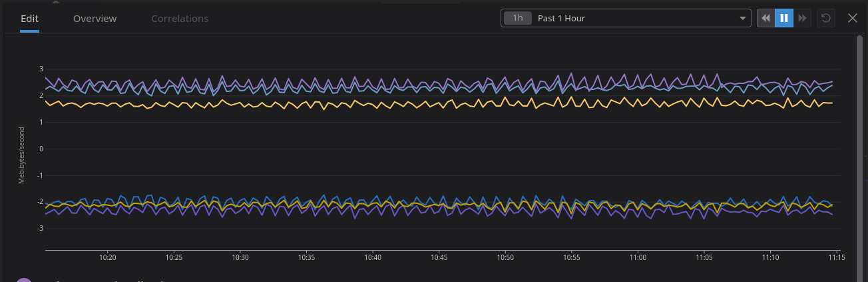Click the 1h time badge
Screen dimensions: 868x282
click(518, 18)
